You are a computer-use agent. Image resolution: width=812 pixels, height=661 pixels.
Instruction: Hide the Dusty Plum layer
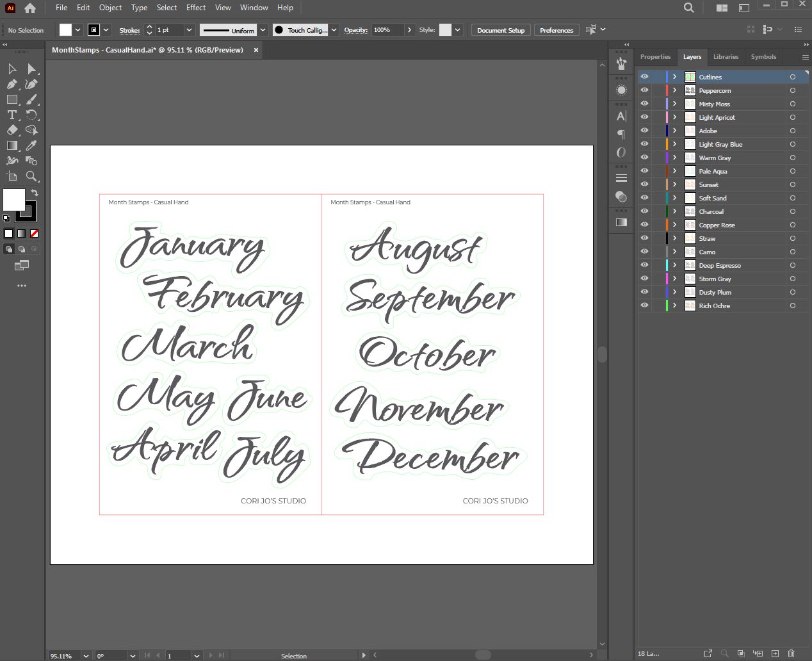[x=644, y=292]
